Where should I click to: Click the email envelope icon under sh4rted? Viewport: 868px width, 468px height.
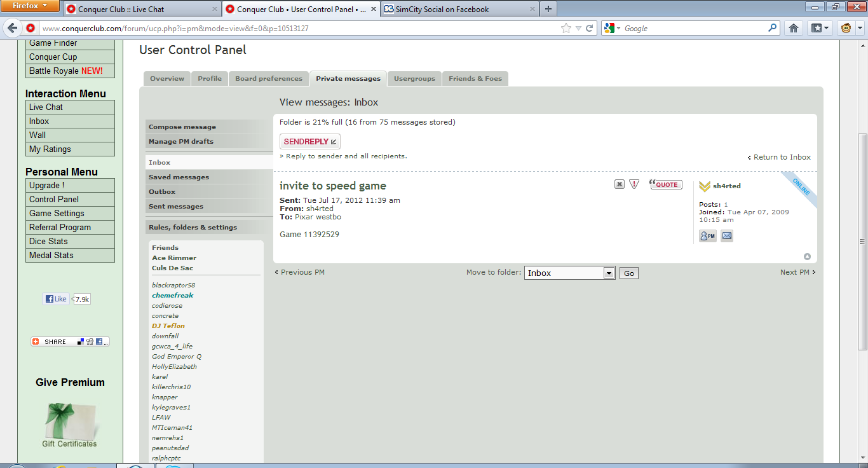point(727,236)
